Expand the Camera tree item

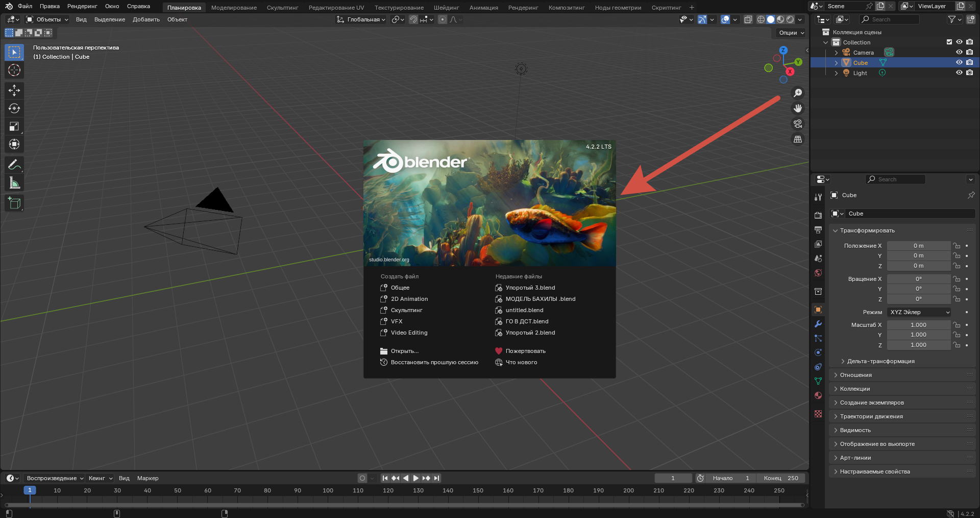coord(836,53)
